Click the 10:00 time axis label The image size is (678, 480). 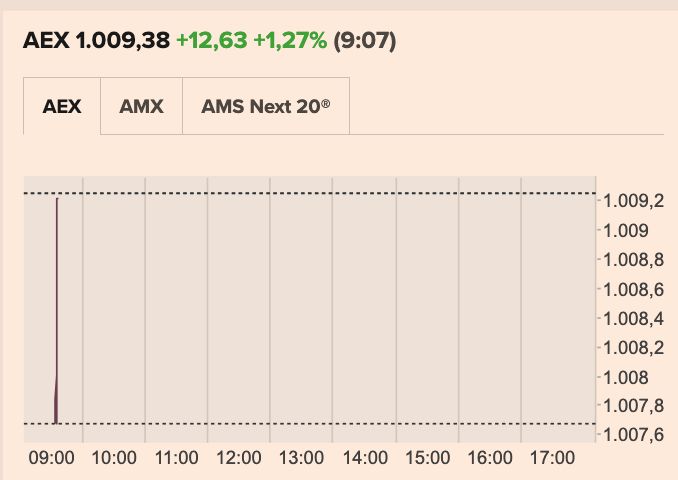tap(113, 458)
